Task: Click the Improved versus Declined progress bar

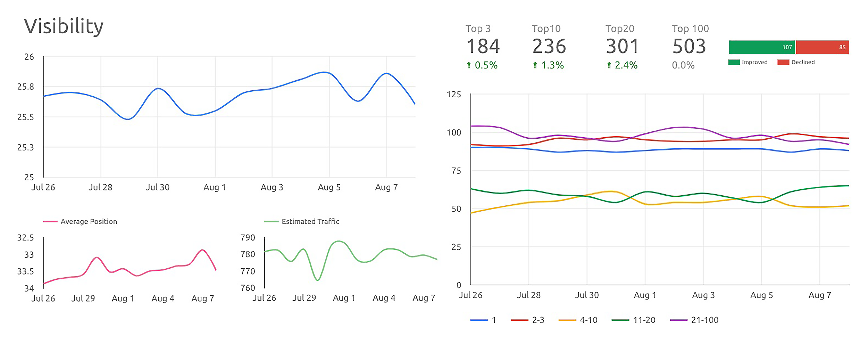Action: tap(789, 47)
